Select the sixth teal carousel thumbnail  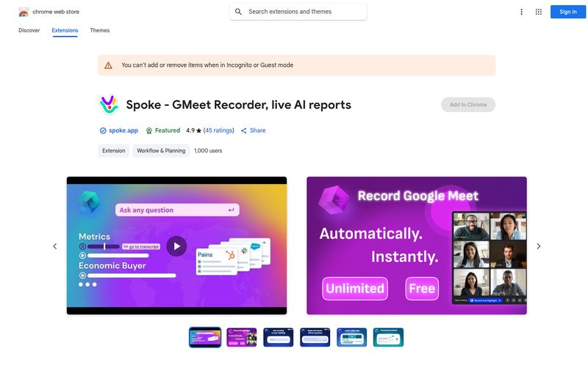389,337
